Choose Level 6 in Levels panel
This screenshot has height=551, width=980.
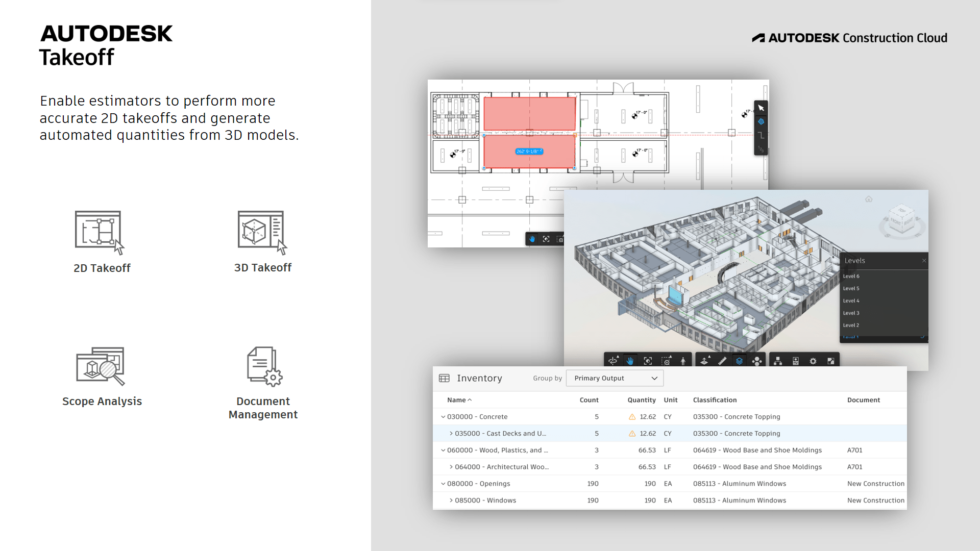tap(851, 276)
